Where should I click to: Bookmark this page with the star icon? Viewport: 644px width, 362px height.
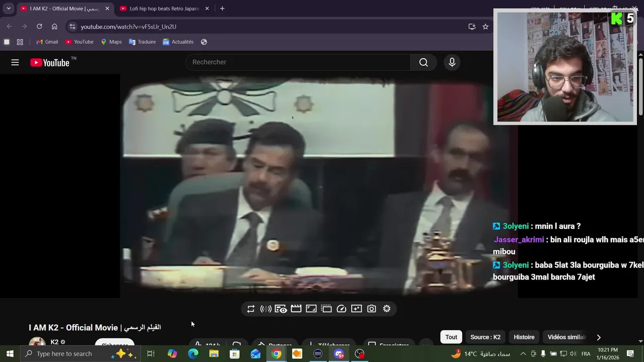tap(486, 27)
